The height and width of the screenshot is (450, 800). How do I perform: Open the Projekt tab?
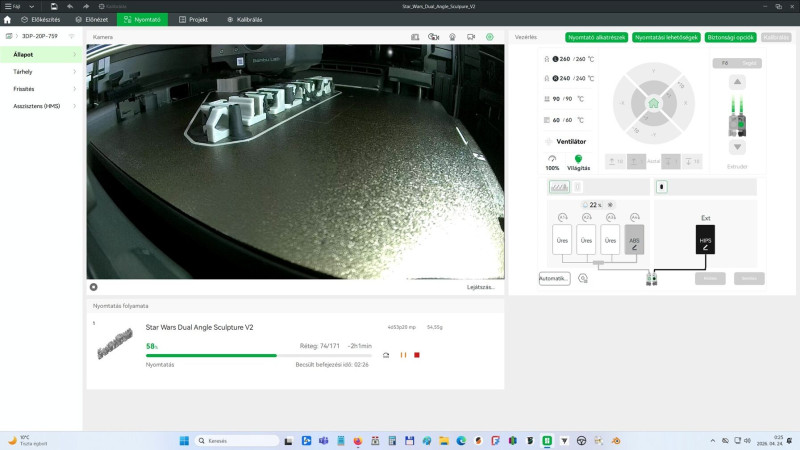click(193, 19)
